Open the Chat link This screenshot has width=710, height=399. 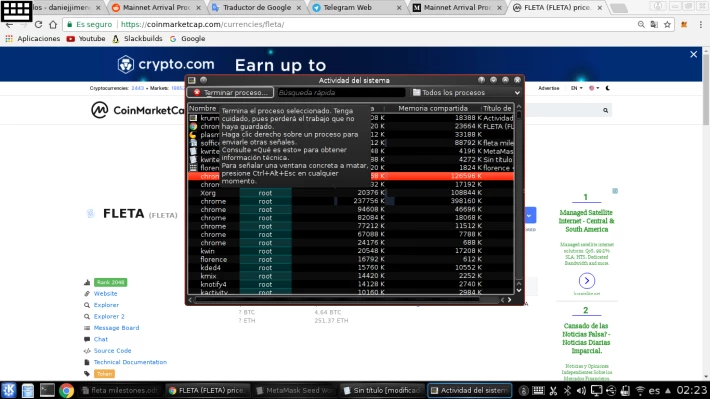(x=101, y=339)
